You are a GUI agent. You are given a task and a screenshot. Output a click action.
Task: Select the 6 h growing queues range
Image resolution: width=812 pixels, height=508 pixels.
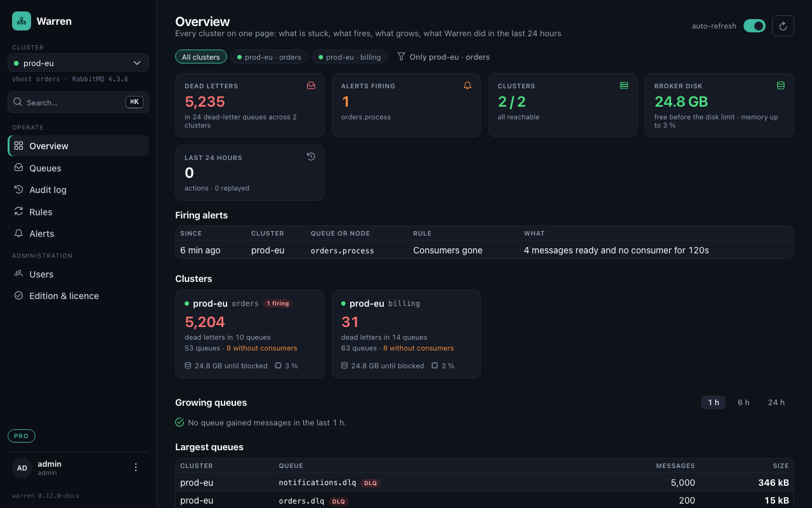pos(743,403)
